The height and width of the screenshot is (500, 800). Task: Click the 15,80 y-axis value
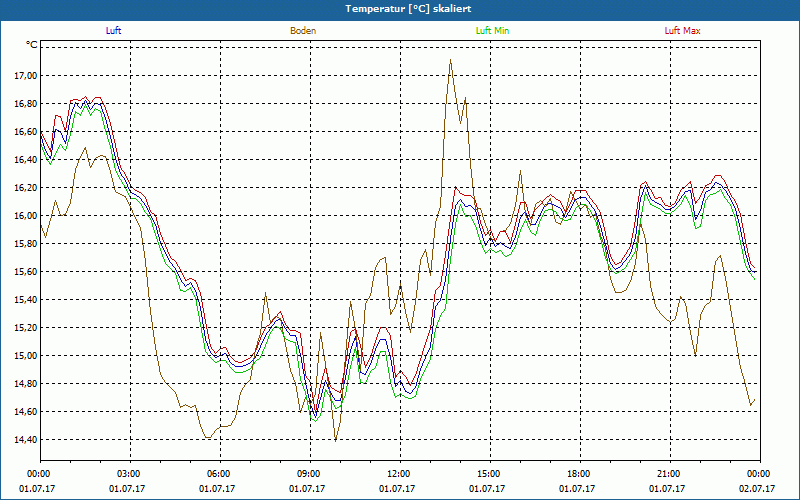(27, 244)
